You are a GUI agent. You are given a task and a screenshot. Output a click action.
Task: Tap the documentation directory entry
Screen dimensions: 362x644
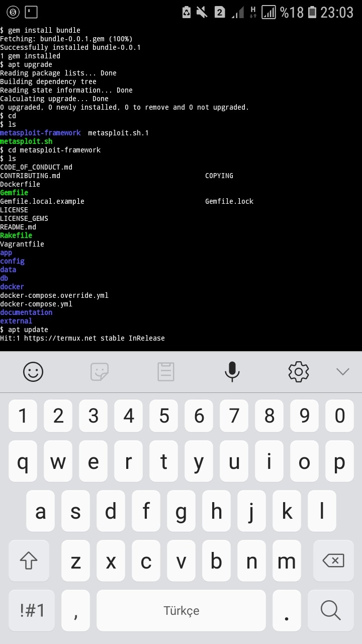26,312
